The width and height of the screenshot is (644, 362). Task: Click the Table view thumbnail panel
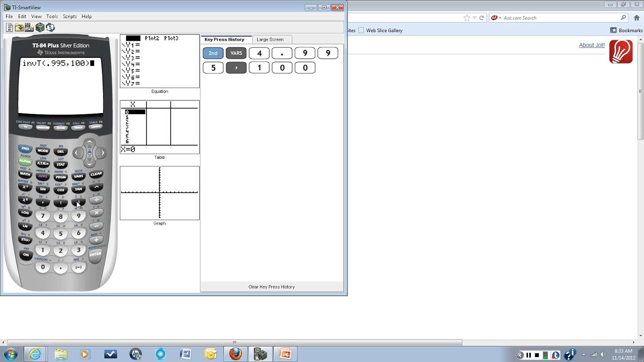pyautogui.click(x=159, y=127)
